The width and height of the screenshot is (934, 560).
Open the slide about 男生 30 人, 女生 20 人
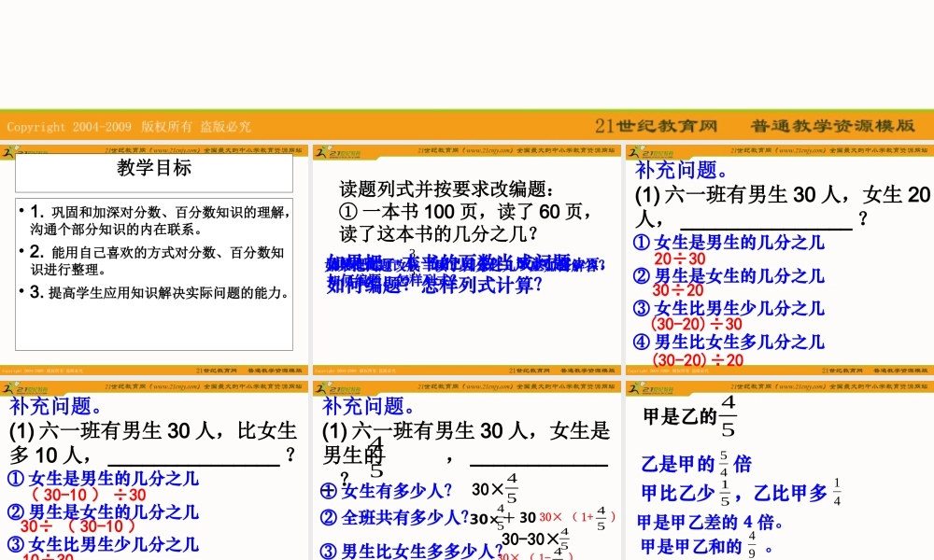780,259
